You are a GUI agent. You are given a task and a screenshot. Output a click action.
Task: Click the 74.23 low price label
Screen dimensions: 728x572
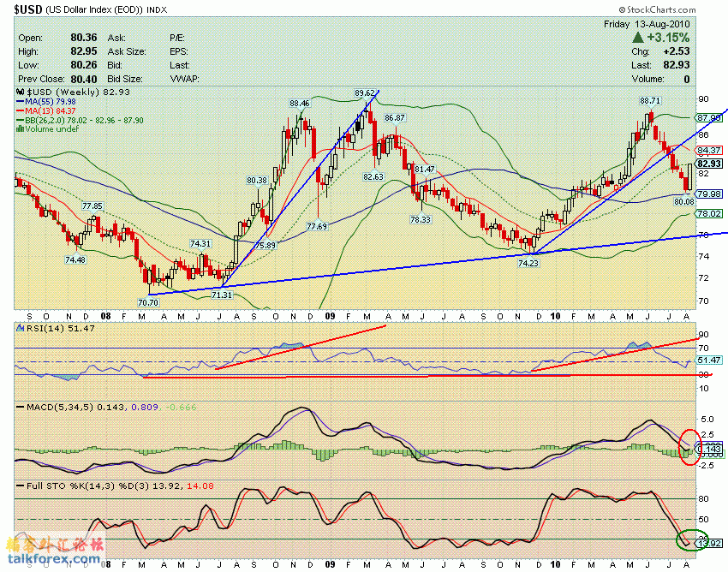pos(528,263)
